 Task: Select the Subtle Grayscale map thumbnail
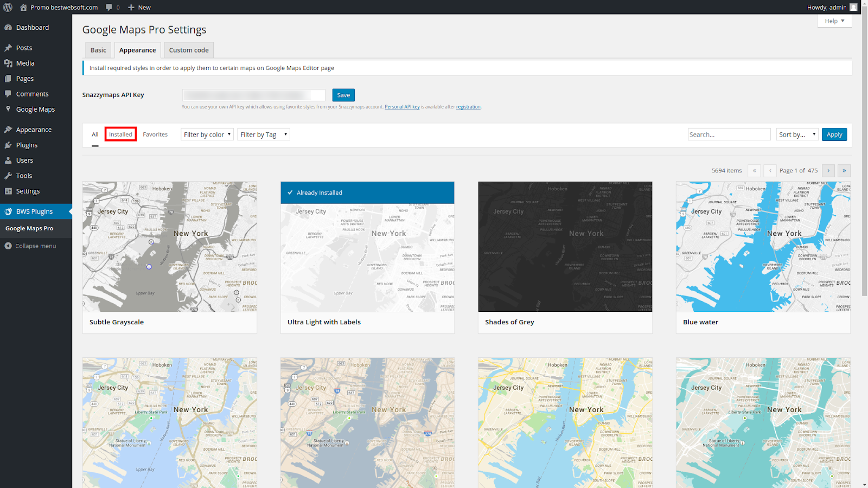(170, 247)
